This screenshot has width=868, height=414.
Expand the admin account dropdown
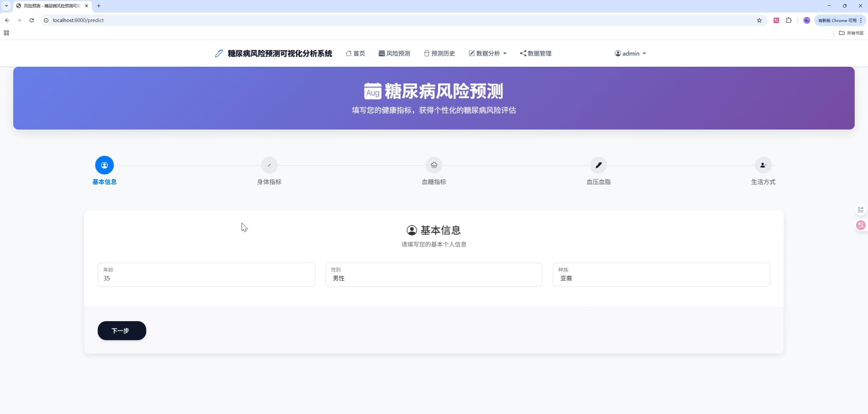pos(630,53)
